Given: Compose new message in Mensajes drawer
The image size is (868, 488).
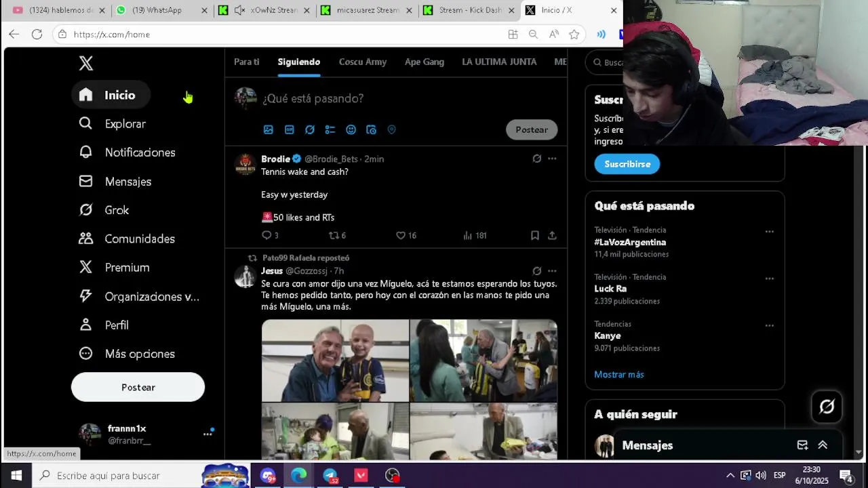Looking at the screenshot, I should [x=802, y=445].
